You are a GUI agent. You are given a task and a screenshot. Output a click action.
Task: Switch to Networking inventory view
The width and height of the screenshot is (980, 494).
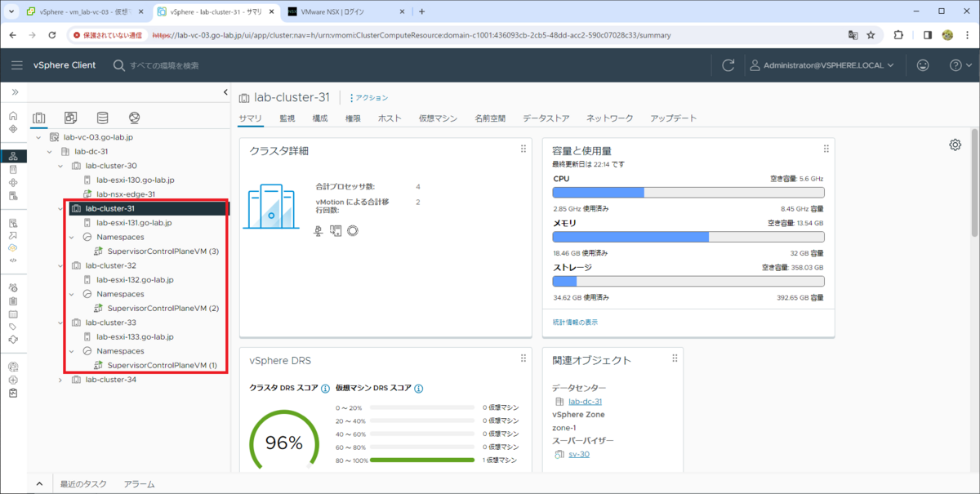point(134,118)
